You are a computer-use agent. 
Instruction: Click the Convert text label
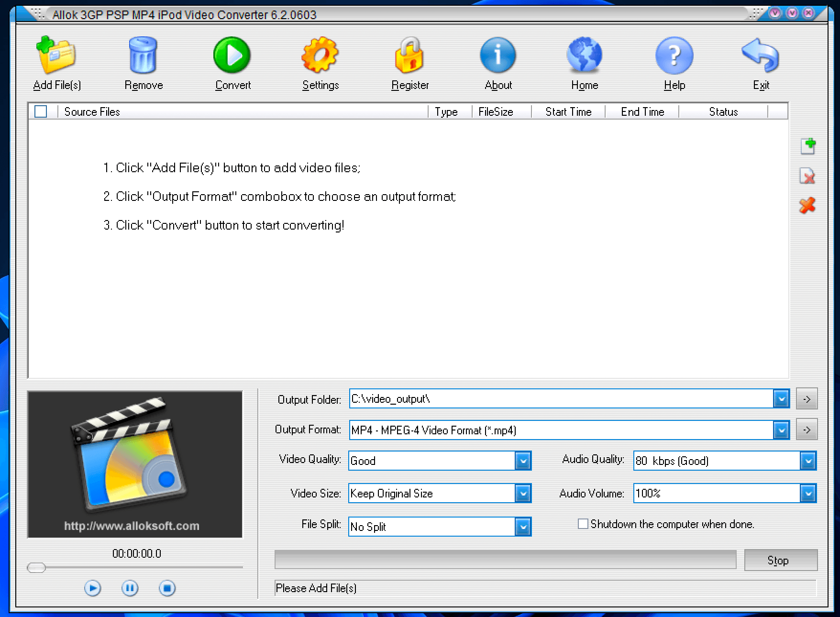233,85
